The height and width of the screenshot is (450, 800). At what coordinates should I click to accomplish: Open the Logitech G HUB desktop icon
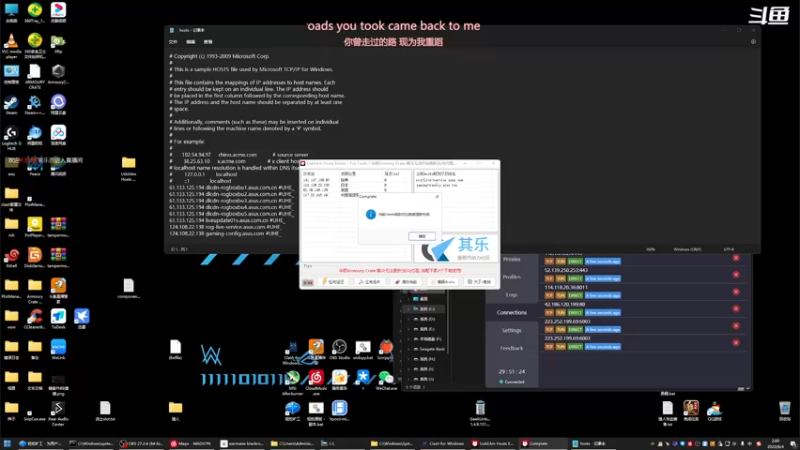[11, 138]
